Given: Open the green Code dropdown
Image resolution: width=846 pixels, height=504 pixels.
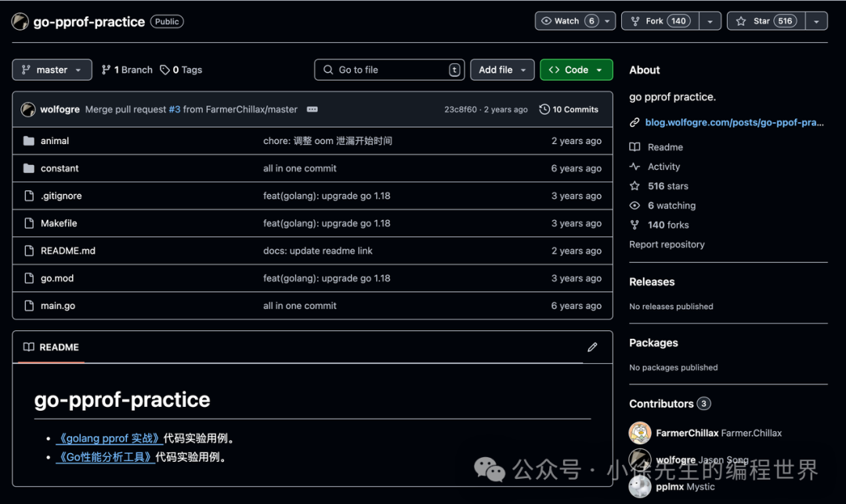Looking at the screenshot, I should click(577, 70).
